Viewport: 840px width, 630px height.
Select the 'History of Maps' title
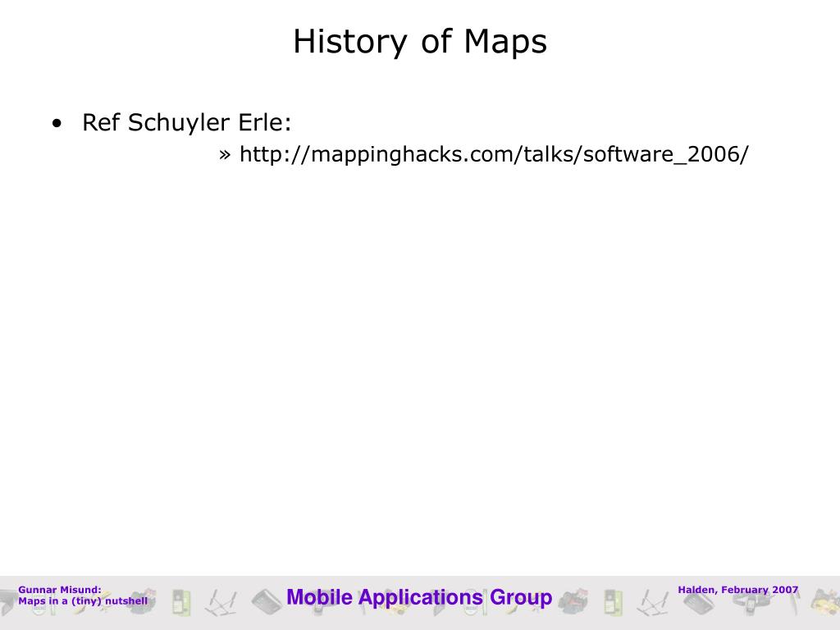420,41
